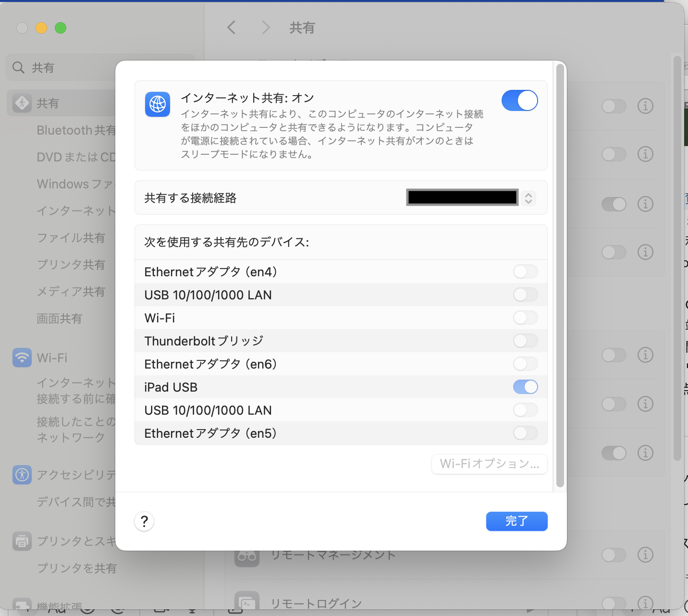Click the back chevron near 共有 title
688x616 pixels.
(x=232, y=27)
